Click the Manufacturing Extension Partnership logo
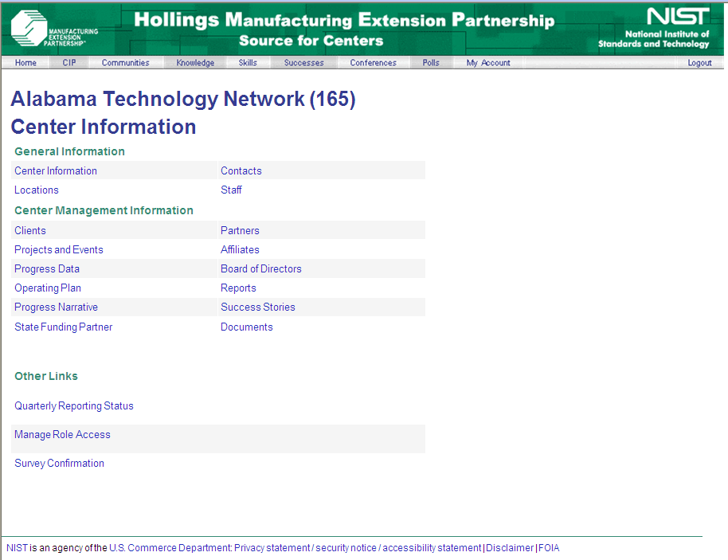The height and width of the screenshot is (560, 728). click(x=54, y=29)
